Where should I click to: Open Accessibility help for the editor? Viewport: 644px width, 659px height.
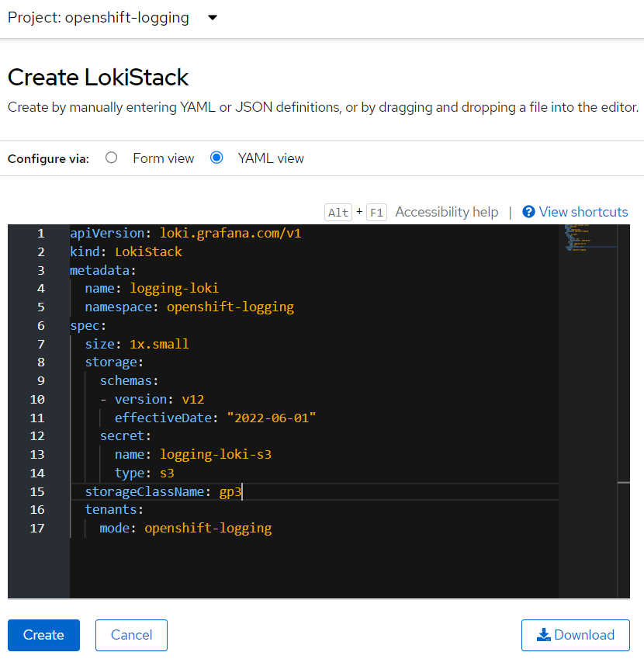tap(446, 212)
